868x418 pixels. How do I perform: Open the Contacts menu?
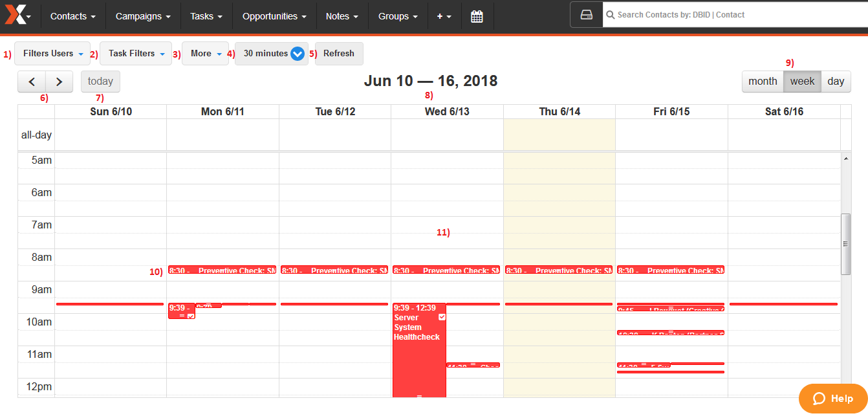coord(73,16)
